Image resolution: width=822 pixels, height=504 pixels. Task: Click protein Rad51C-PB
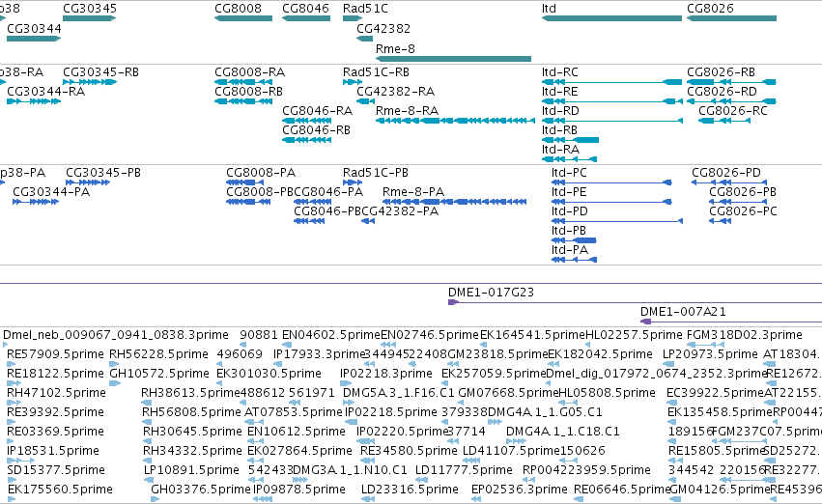tap(353, 182)
